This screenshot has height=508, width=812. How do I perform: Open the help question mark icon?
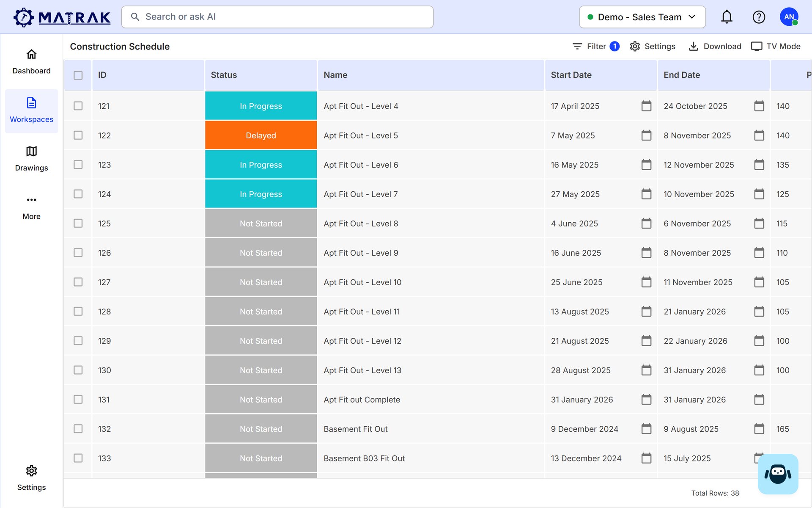tap(759, 17)
